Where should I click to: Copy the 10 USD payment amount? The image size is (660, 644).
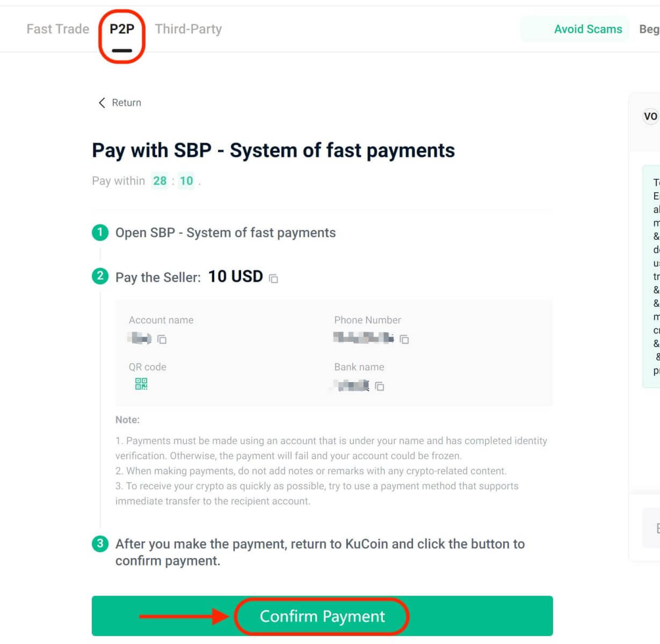coord(274,279)
